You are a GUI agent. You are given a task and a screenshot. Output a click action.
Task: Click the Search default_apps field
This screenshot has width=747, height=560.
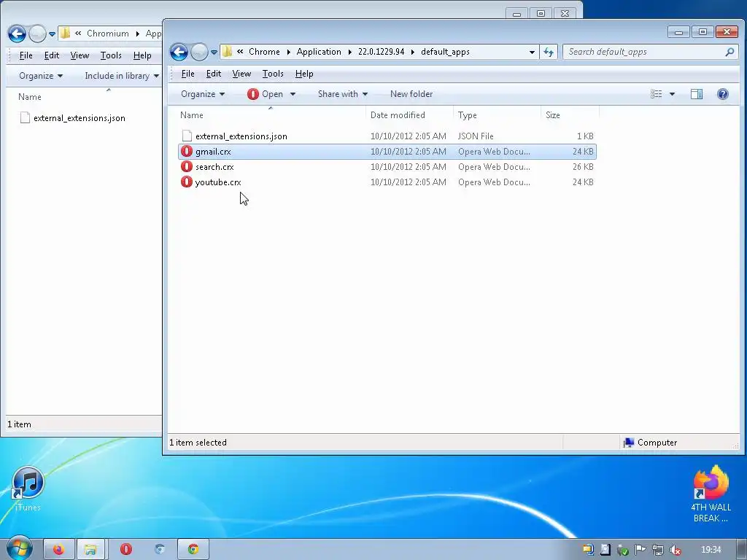[650, 52]
